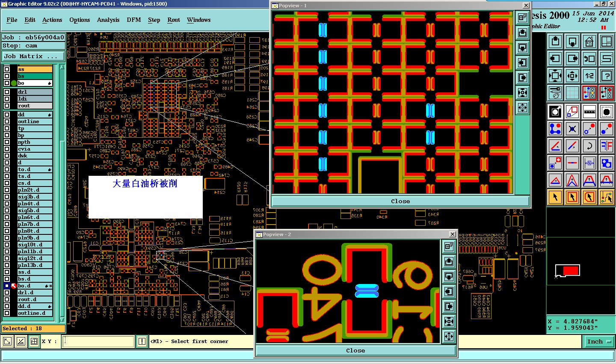The height and width of the screenshot is (364, 616).
Task: Click the question mark help icon
Action: 607,76
